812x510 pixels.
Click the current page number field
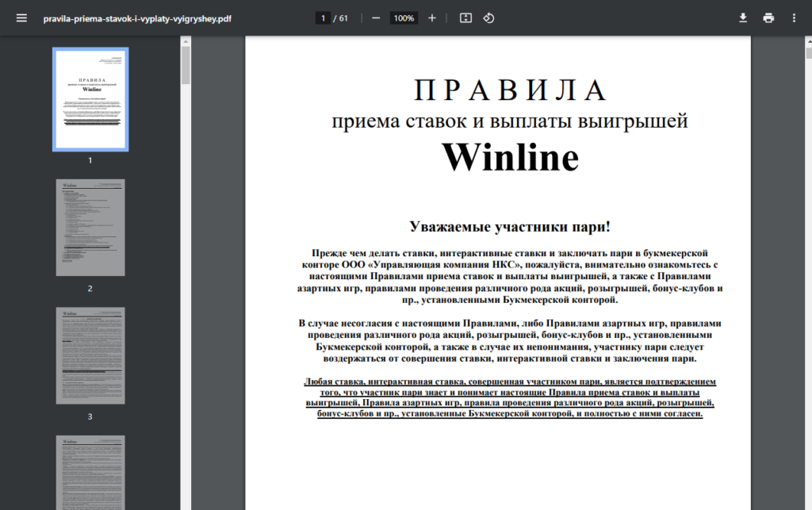coord(323,18)
